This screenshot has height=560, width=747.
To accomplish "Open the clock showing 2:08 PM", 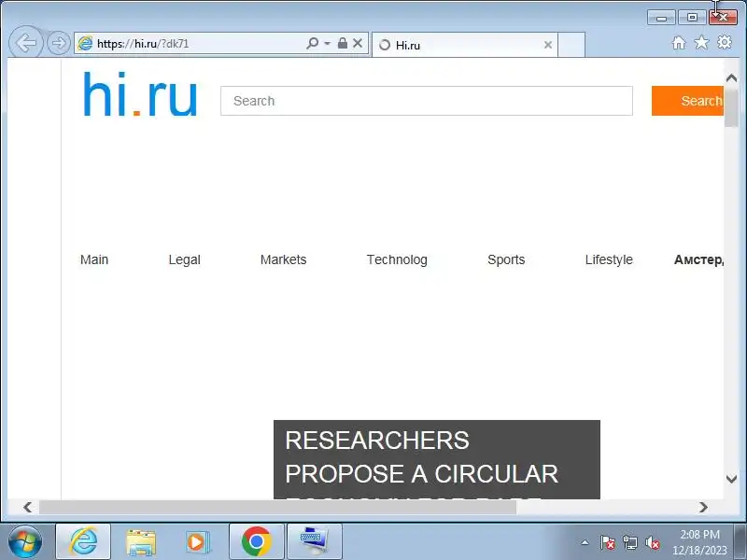I will click(699, 542).
